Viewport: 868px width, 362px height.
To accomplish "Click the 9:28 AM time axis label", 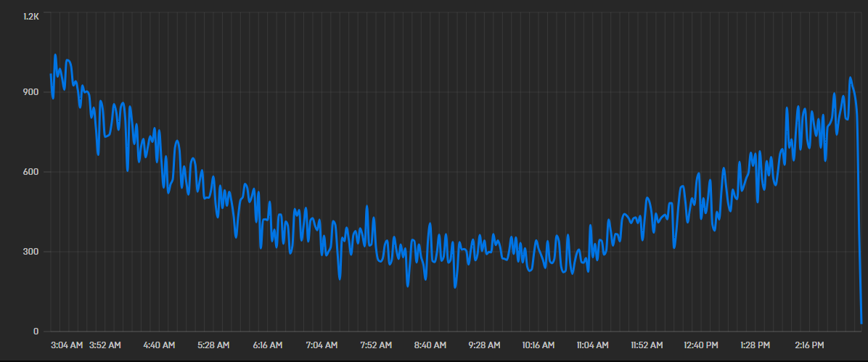I will (484, 345).
